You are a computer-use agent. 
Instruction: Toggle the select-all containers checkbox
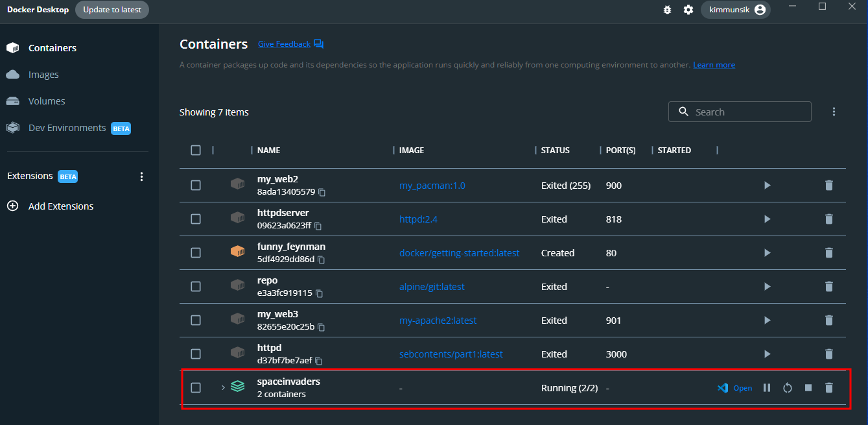(196, 150)
